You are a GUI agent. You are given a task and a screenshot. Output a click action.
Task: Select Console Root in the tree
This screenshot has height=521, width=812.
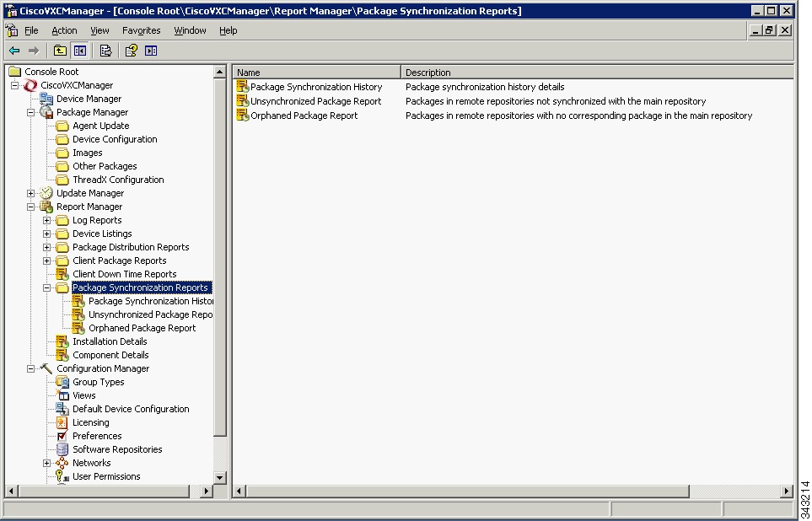[51, 72]
